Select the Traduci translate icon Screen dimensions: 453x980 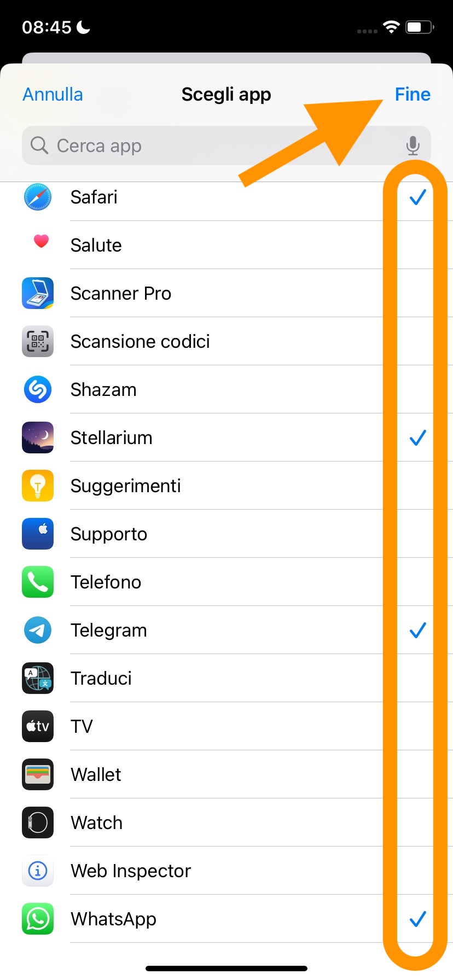pyautogui.click(x=38, y=678)
